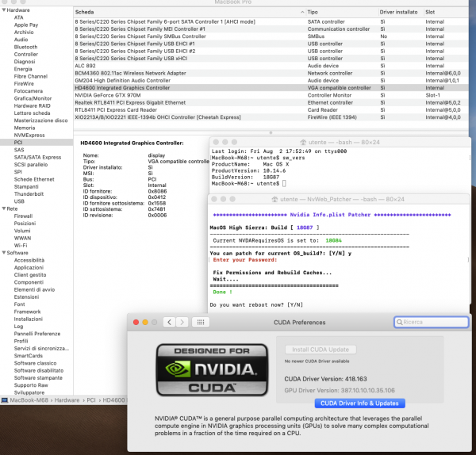
Task: Click the Ricerca search field
Action: click(431, 322)
